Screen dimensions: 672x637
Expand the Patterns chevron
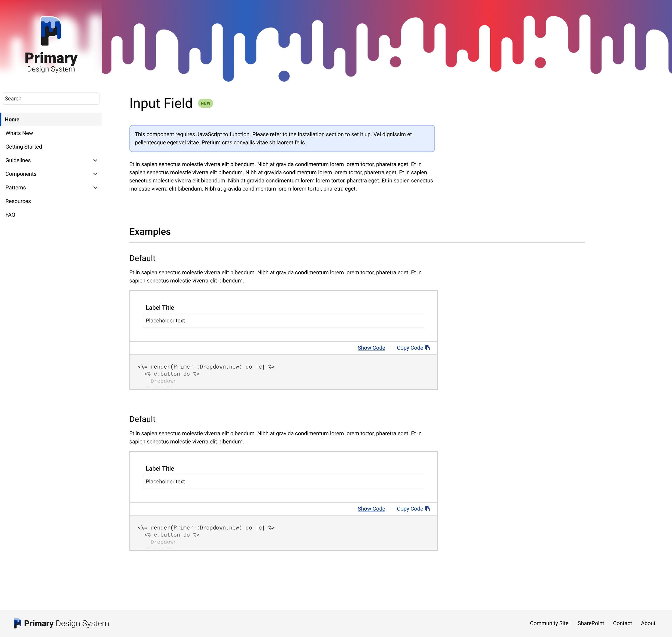tap(95, 188)
